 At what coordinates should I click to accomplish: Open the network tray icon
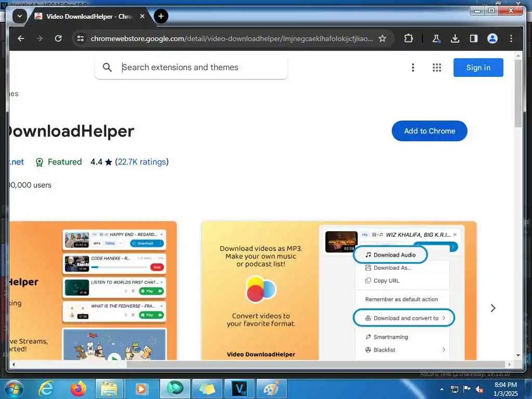tap(454, 389)
